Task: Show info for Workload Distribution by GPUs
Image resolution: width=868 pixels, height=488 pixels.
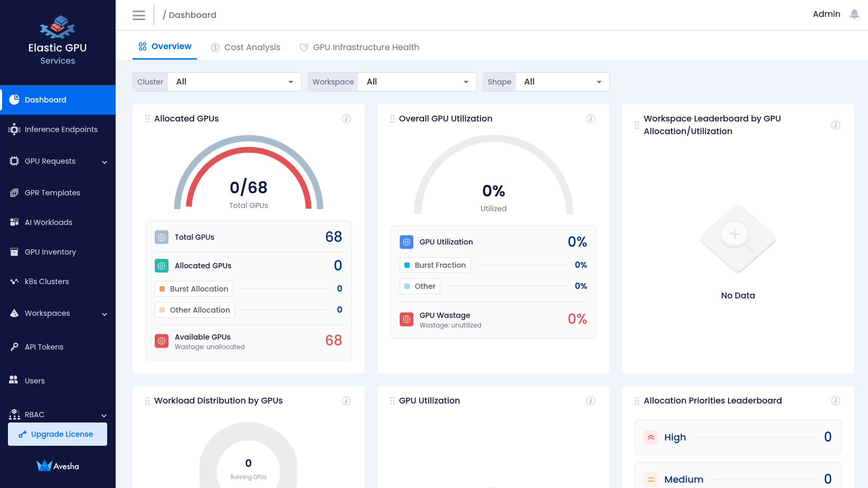Action: click(346, 401)
